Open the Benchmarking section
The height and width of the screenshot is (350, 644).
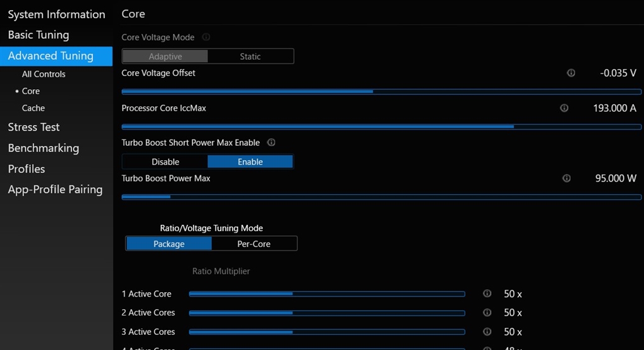(43, 148)
